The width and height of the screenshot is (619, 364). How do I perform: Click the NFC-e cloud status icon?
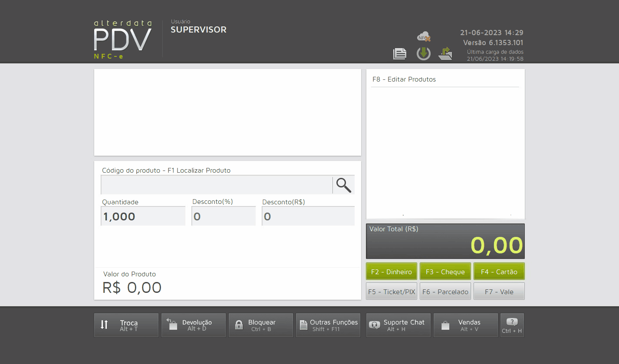[x=424, y=37]
